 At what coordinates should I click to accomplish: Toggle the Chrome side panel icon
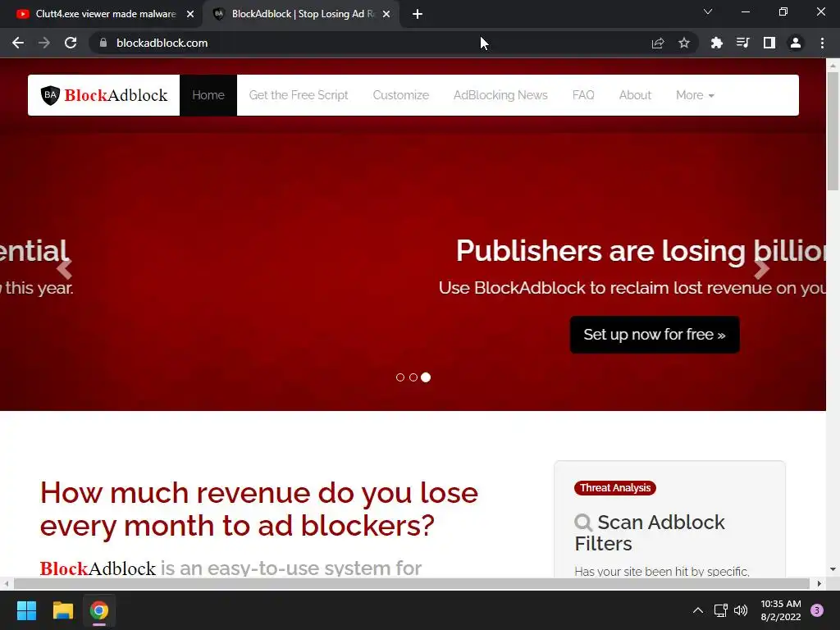pos(769,43)
